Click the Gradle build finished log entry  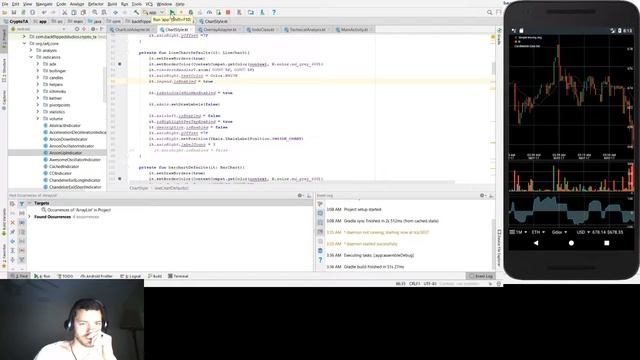click(374, 267)
